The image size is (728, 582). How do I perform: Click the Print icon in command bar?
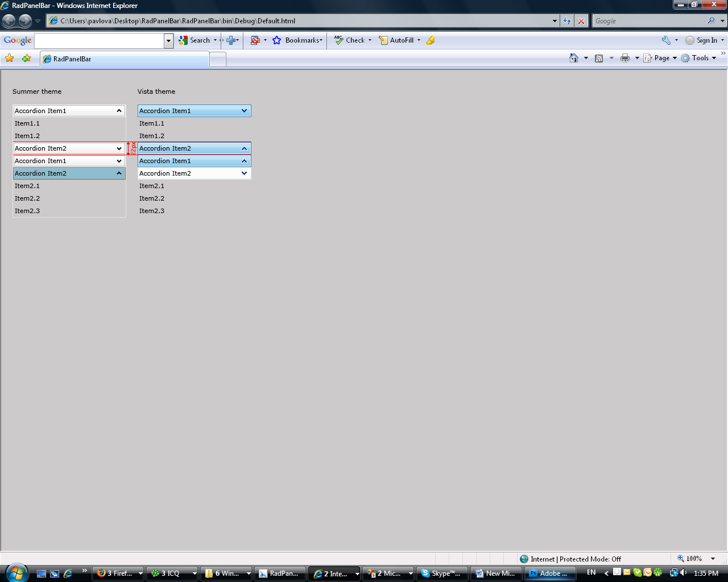pos(625,58)
